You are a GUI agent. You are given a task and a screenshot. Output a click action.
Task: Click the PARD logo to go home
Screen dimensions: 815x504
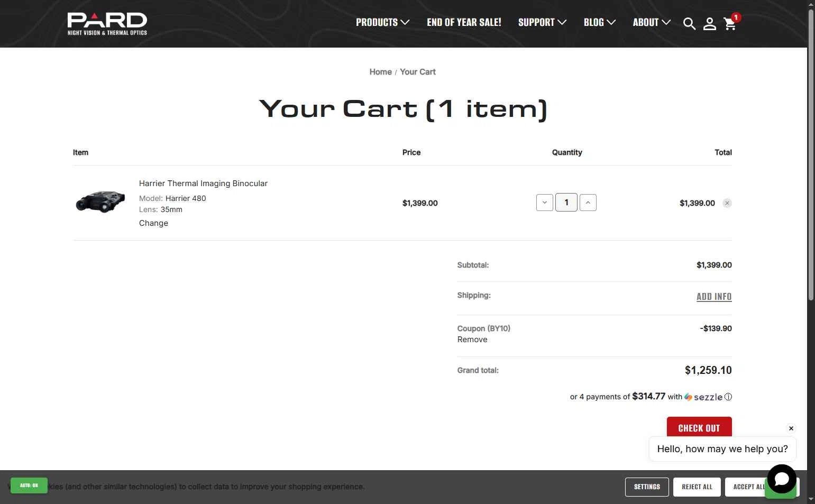point(107,24)
